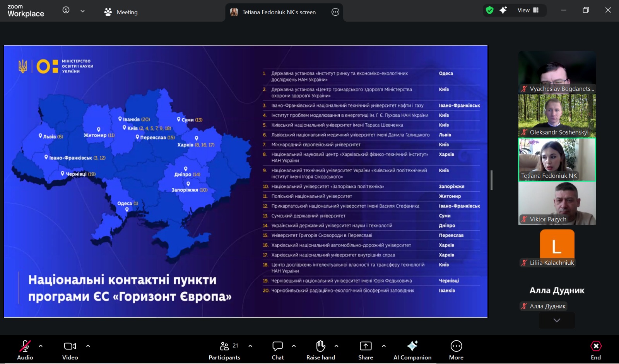This screenshot has height=364, width=619.
Task: Click row 'Сумський державний університет'
Action: click(371, 216)
